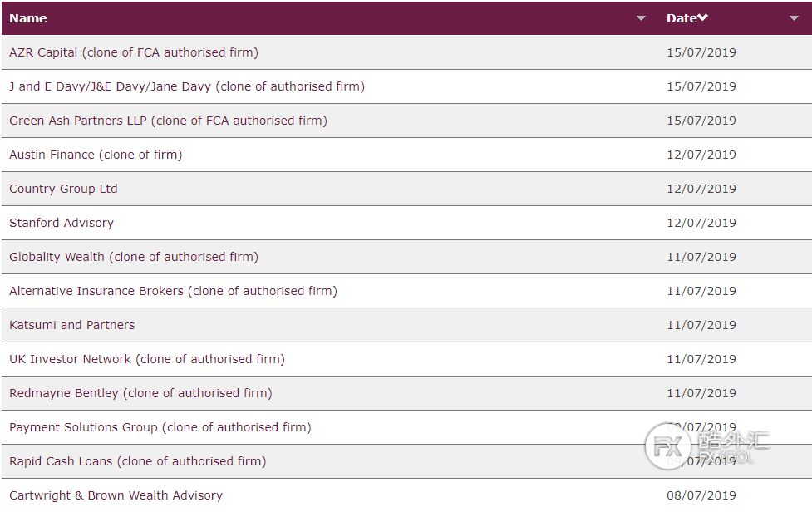Select Rapid Cash Loans clone entry
812x512 pixels.
(138, 461)
